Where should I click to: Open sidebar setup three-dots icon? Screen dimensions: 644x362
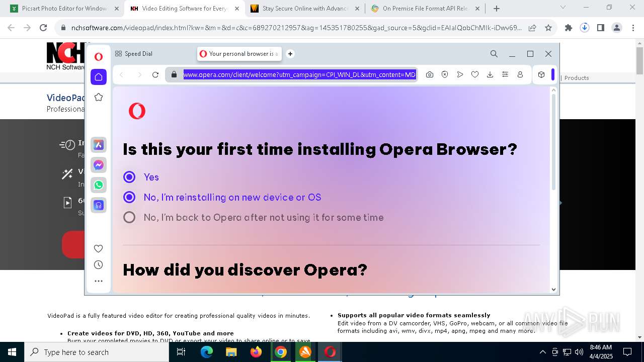point(99,281)
